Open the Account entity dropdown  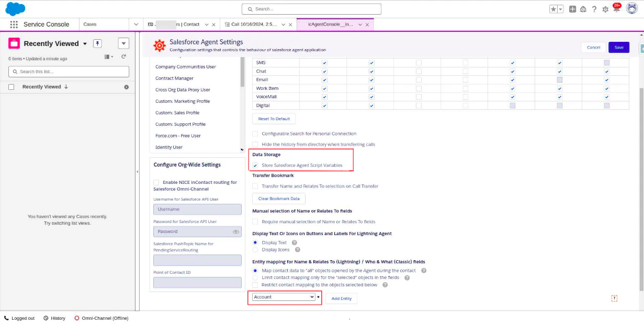pyautogui.click(x=284, y=296)
